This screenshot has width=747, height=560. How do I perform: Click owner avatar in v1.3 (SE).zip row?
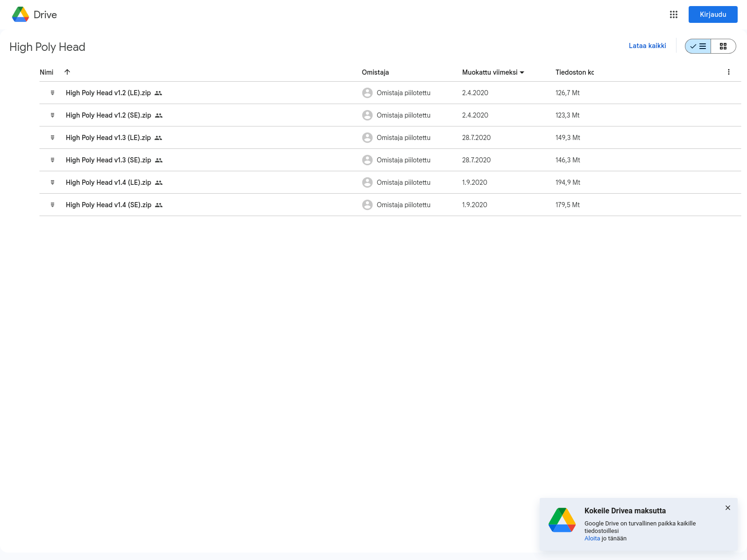coord(367,160)
